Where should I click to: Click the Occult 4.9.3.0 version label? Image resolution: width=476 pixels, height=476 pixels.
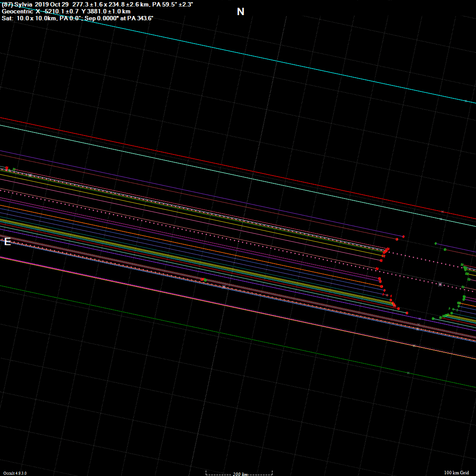tap(15, 473)
